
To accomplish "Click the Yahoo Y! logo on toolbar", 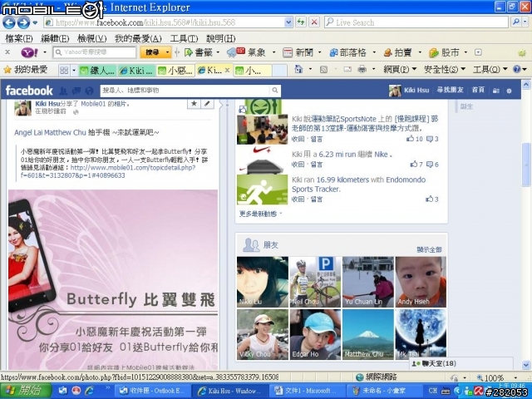I will pos(30,52).
